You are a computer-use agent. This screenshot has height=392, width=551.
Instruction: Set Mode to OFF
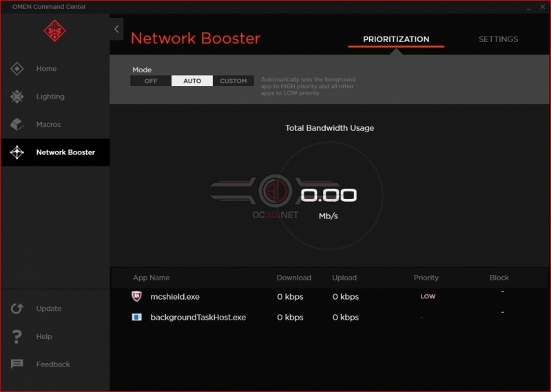(151, 81)
